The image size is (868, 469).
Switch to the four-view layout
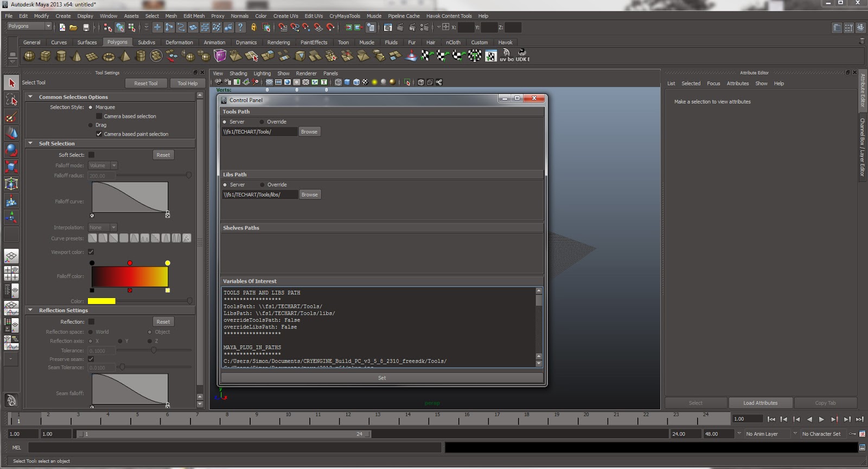coord(11,273)
